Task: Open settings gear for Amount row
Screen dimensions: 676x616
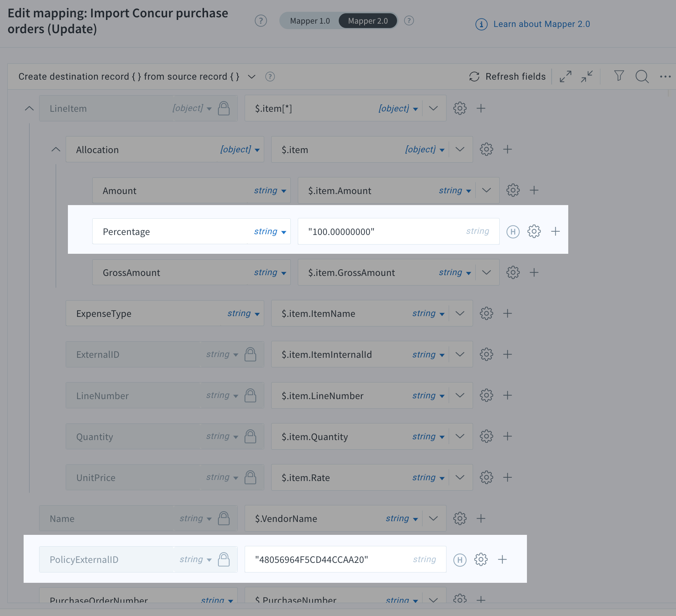Action: (x=513, y=190)
